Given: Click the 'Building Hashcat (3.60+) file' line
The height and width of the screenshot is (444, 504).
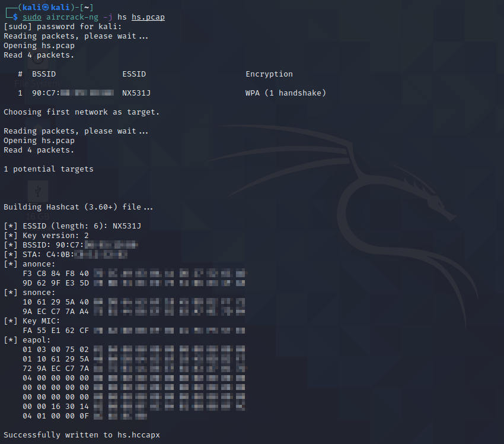Looking at the screenshot, I should [x=78, y=207].
